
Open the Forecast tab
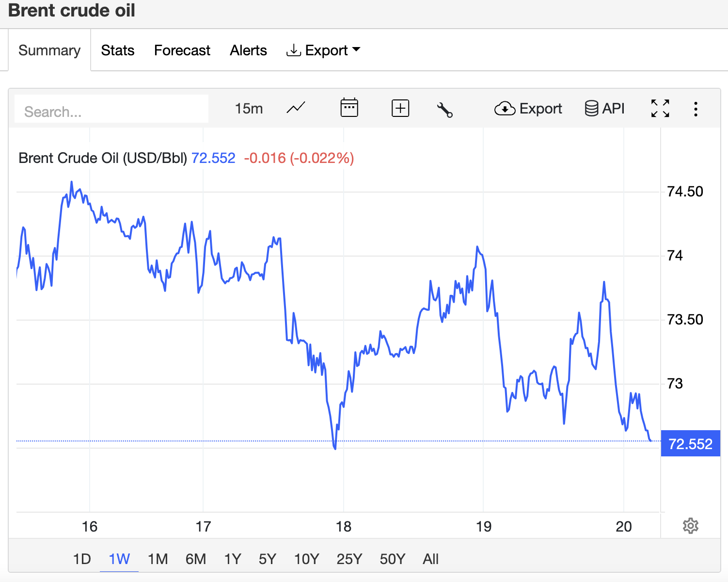click(x=182, y=50)
